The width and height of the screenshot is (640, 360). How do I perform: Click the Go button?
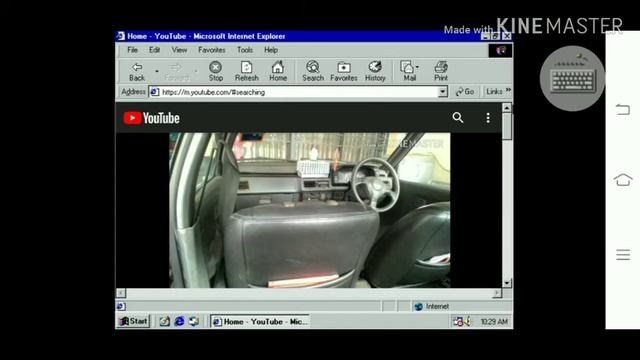coord(465,92)
